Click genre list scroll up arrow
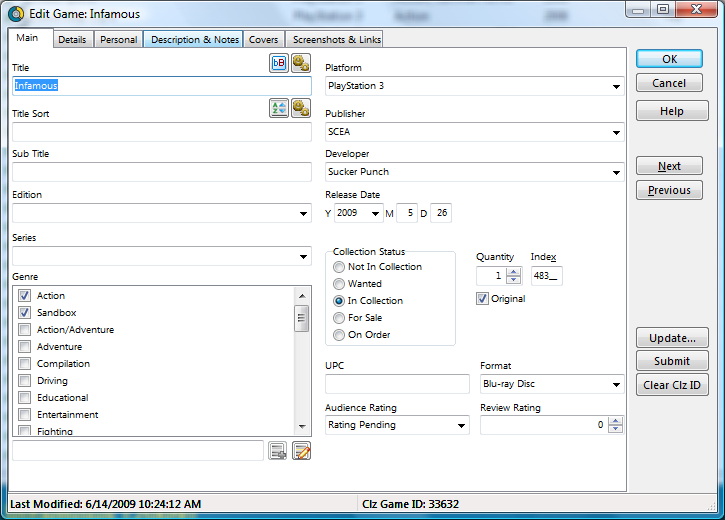725x520 pixels. [302, 296]
